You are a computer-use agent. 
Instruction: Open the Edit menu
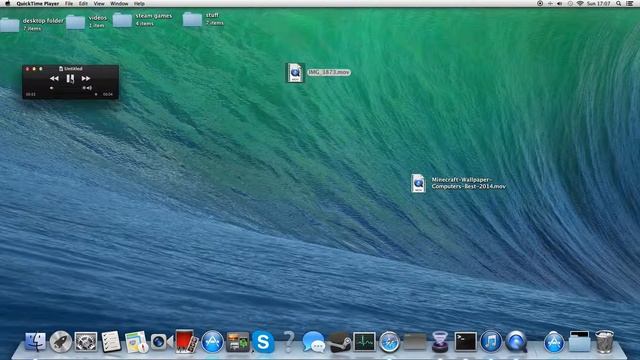(83, 3)
